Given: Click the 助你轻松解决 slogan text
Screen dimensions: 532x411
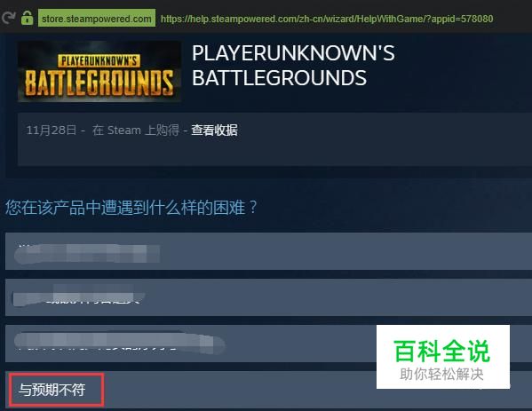Looking at the screenshot, I should [441, 375].
